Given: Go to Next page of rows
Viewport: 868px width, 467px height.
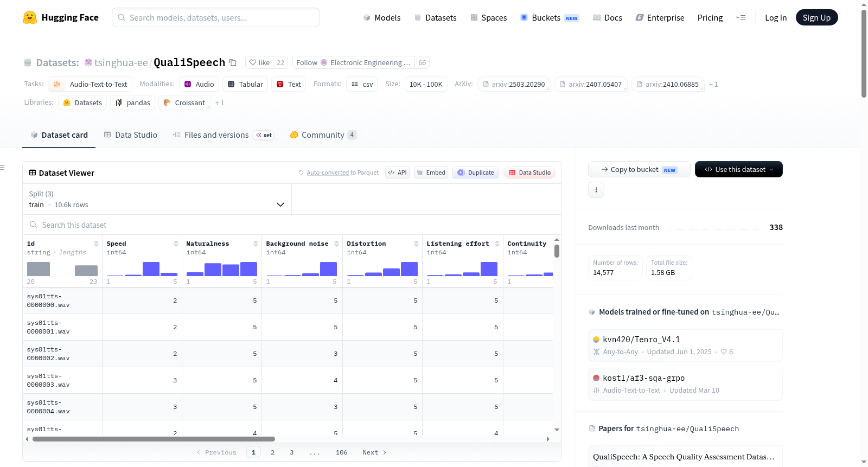Looking at the screenshot, I should (x=374, y=452).
